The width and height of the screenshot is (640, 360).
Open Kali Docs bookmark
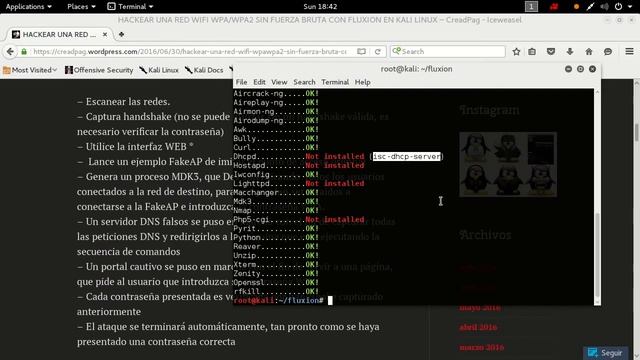tap(204, 70)
